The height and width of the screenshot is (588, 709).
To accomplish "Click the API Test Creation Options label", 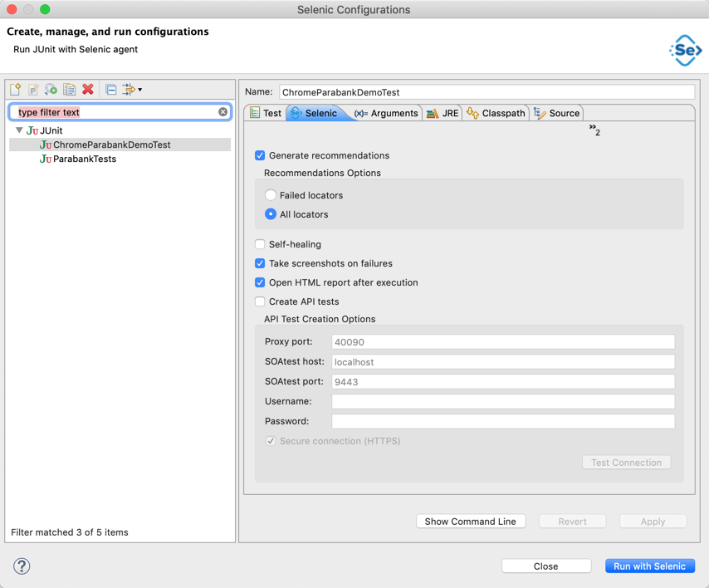I will (320, 319).
